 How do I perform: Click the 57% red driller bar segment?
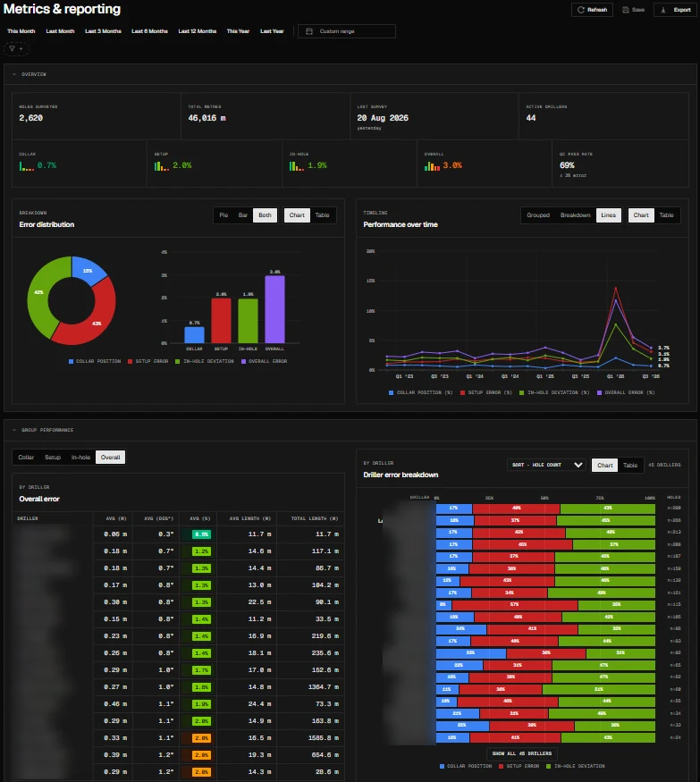pos(514,605)
